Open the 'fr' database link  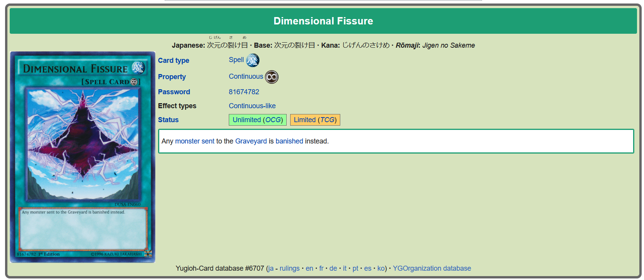(321, 268)
